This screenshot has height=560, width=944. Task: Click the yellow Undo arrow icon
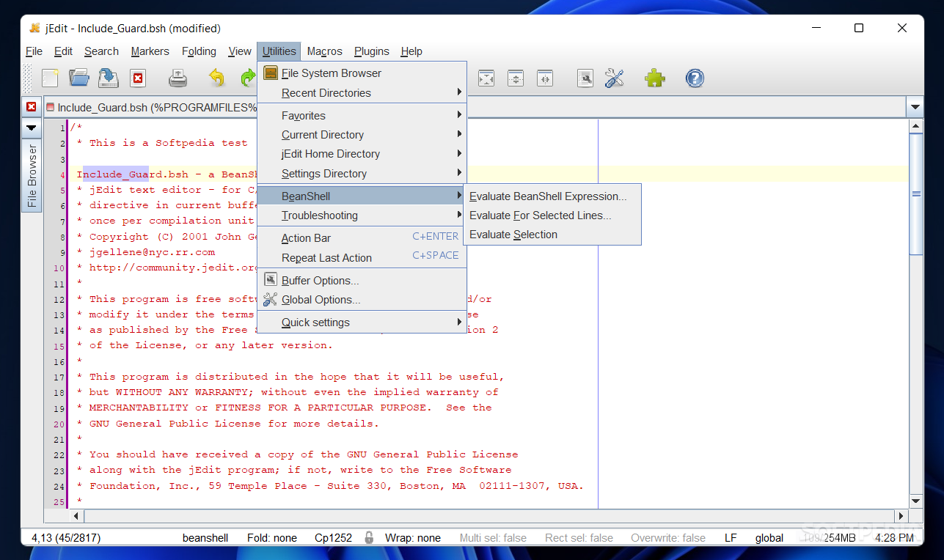[217, 78]
